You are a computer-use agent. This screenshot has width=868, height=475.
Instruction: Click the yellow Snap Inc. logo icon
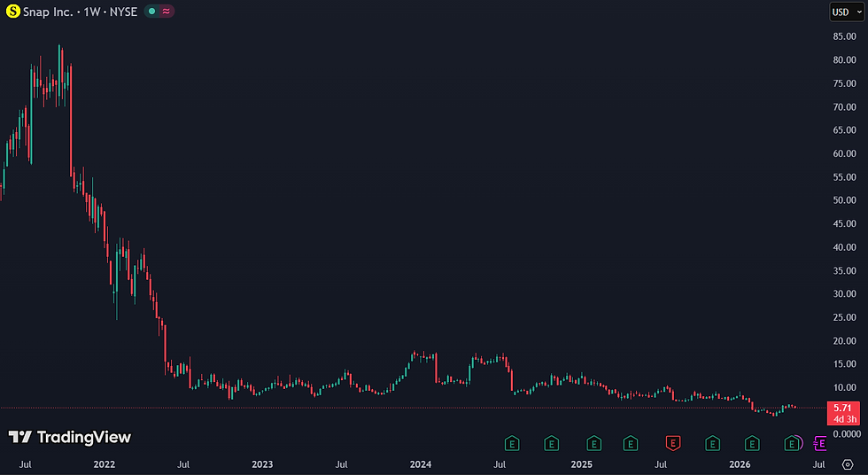[12, 11]
